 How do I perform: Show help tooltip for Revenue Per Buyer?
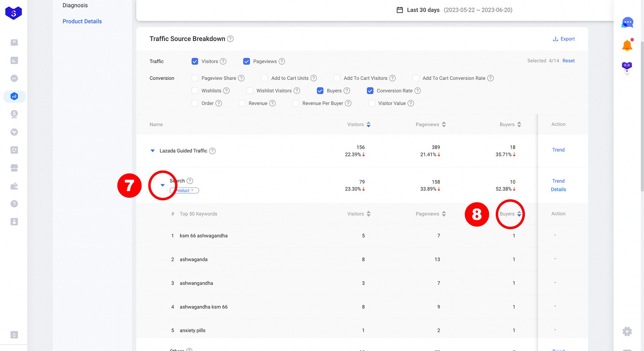[348, 103]
